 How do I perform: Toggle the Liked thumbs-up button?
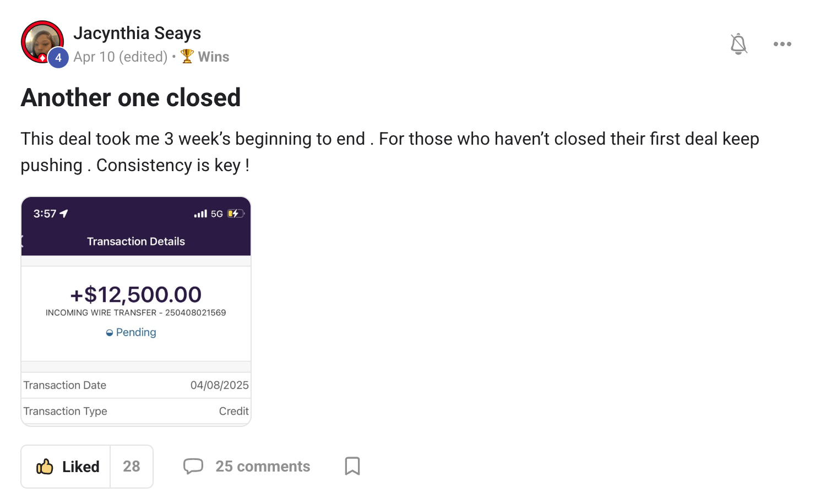(66, 467)
